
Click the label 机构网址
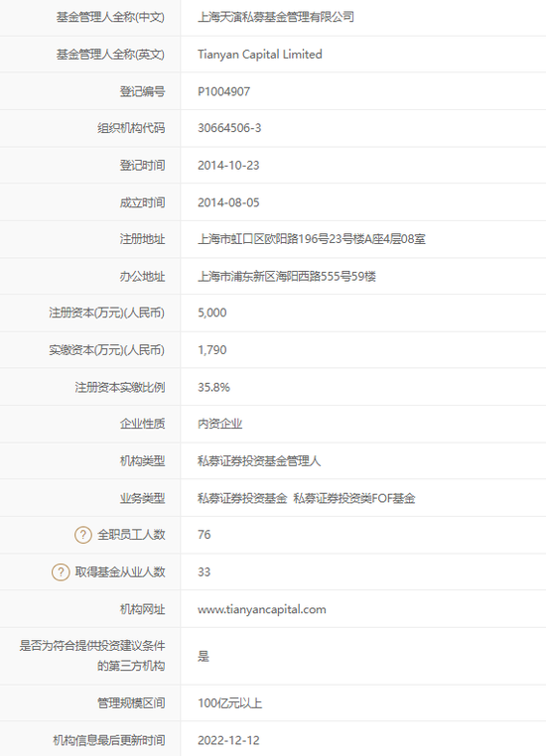point(142,609)
